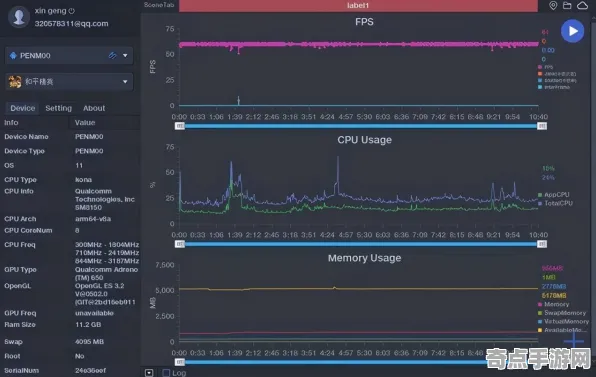
Task: Enable the Log checkbox
Action: [166, 373]
